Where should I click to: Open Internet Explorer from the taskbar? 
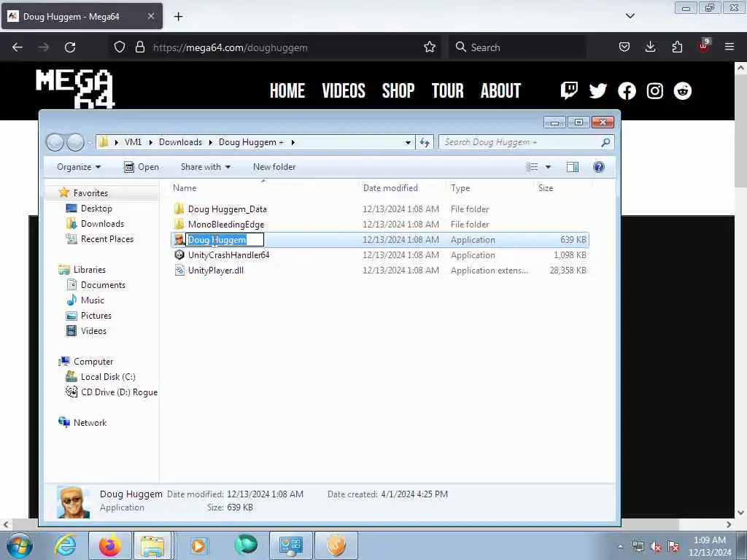[x=65, y=545]
